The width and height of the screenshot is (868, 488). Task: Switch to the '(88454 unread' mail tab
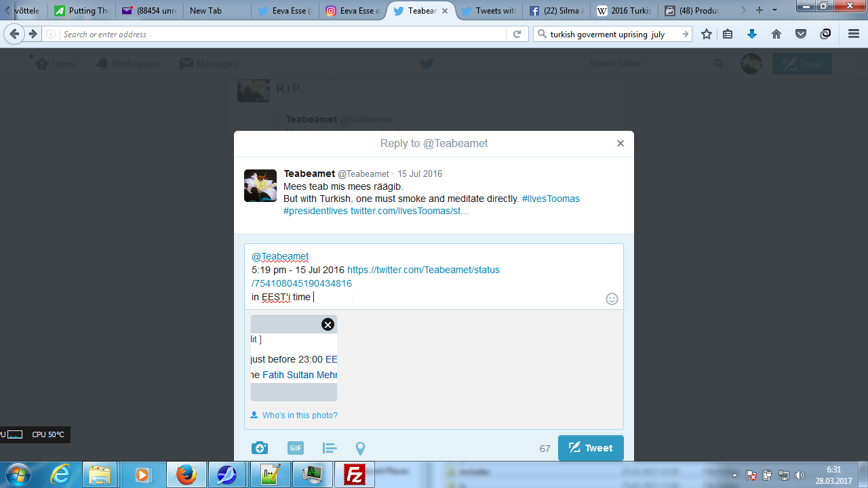[x=149, y=10]
